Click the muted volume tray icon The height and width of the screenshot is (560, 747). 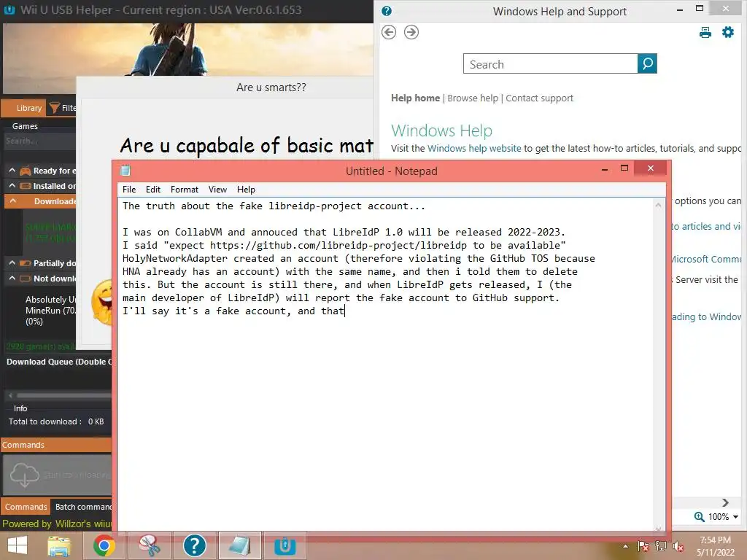click(678, 547)
